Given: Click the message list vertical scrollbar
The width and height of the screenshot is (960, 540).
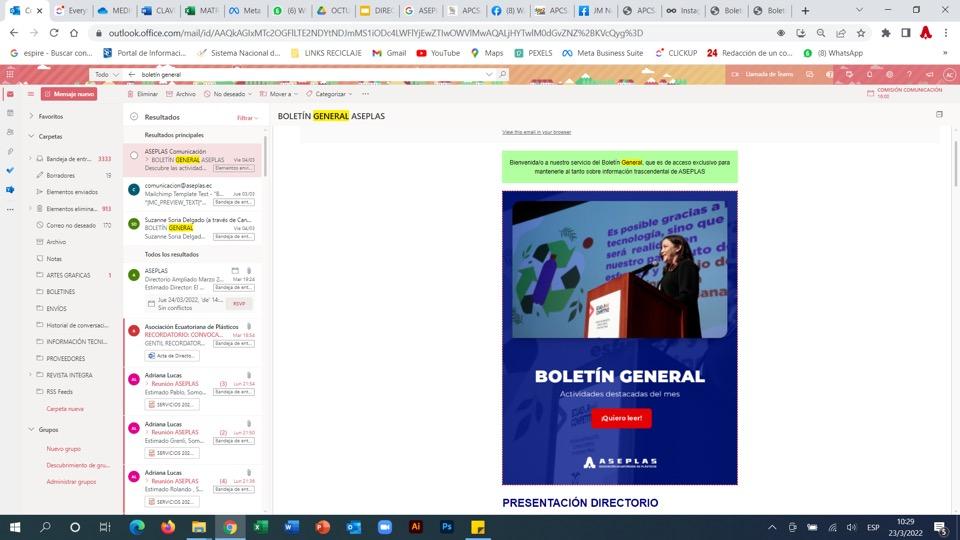Looking at the screenshot, I should pos(265,156).
